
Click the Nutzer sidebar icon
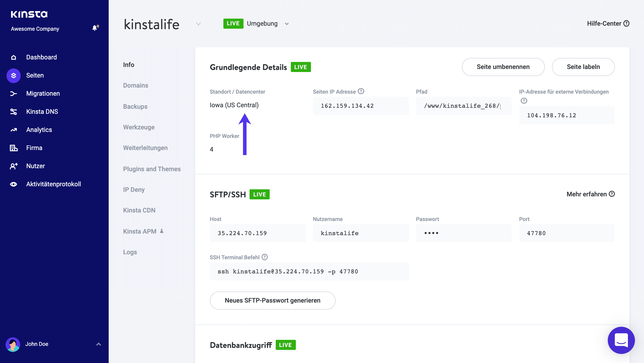14,166
